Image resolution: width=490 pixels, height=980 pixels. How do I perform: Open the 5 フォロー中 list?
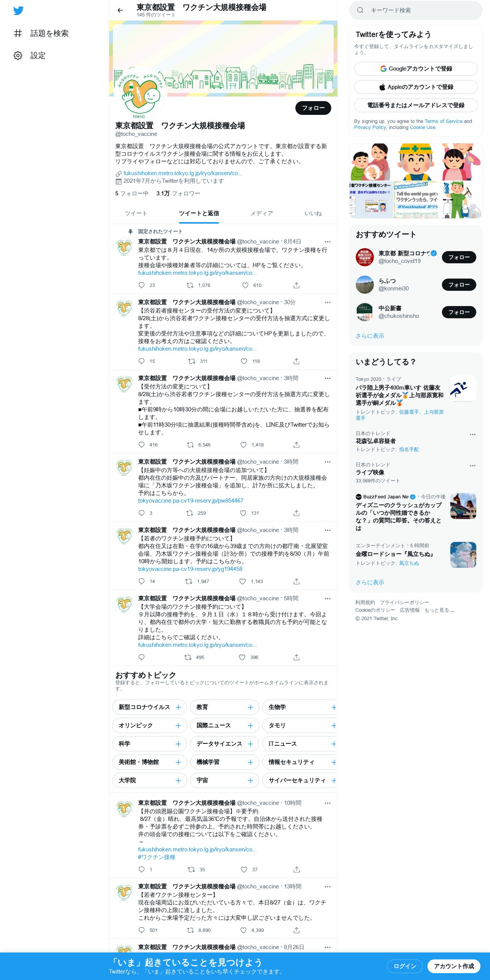[132, 193]
